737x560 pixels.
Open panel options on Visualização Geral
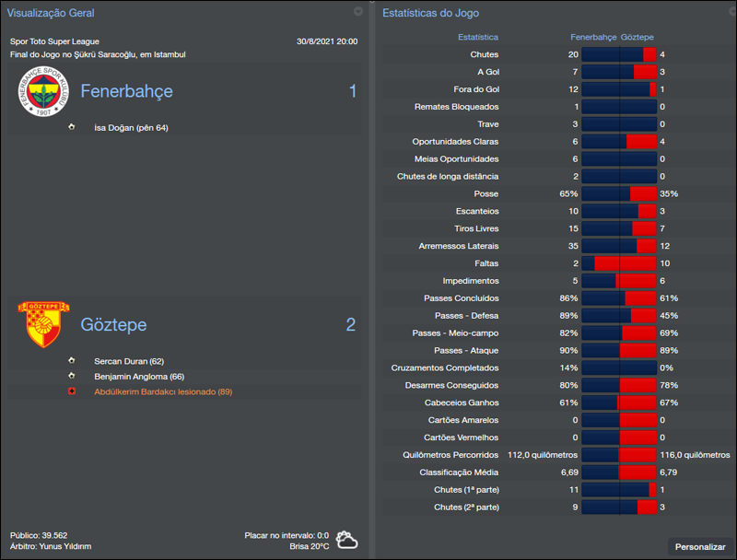(x=359, y=13)
